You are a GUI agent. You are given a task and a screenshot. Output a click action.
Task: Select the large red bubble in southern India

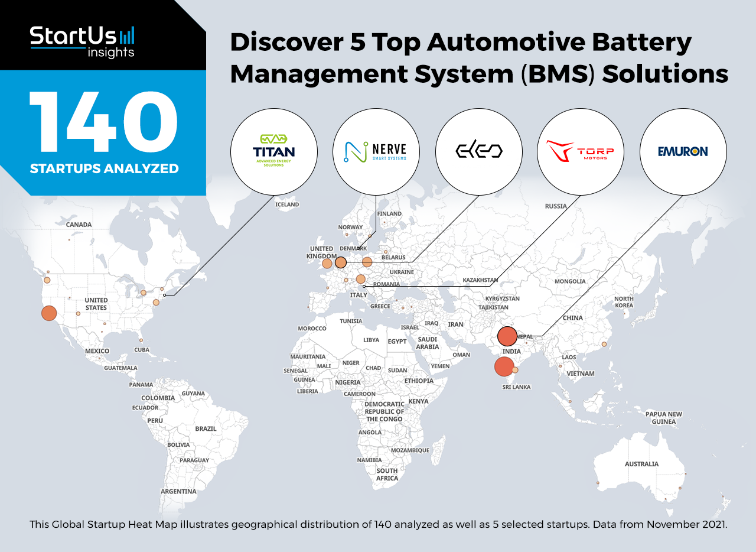pos(504,366)
